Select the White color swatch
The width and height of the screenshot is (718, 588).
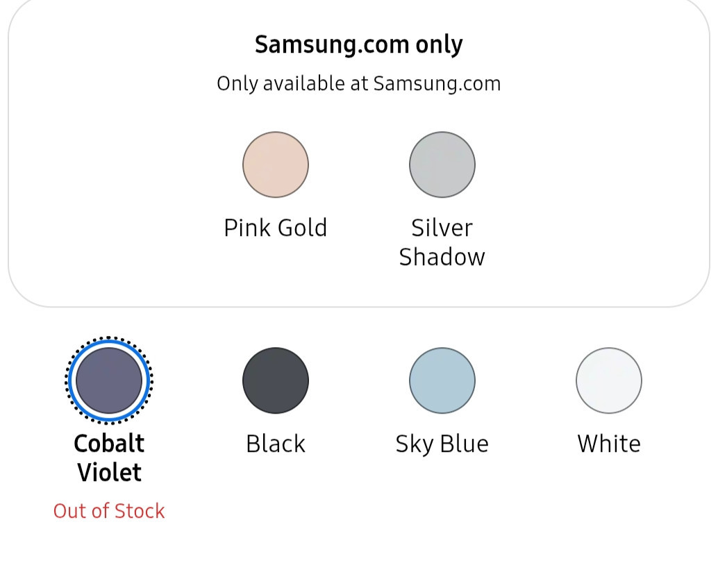tap(609, 380)
